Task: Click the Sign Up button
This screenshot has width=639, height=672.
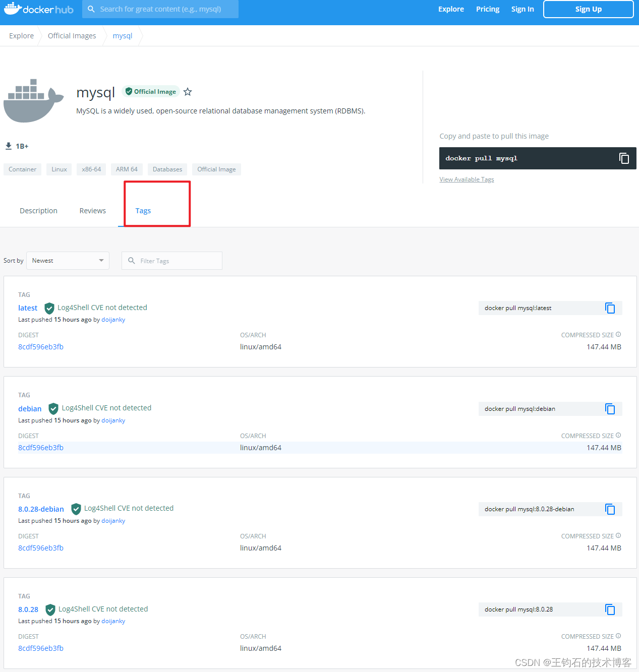Action: [x=588, y=9]
